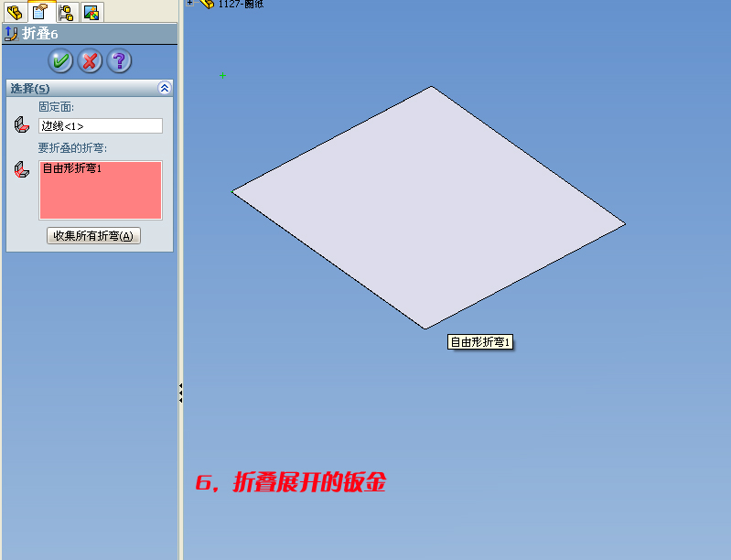The height and width of the screenshot is (560, 731).
Task: Click 收集所有折弯(A) button
Action: pos(93,235)
